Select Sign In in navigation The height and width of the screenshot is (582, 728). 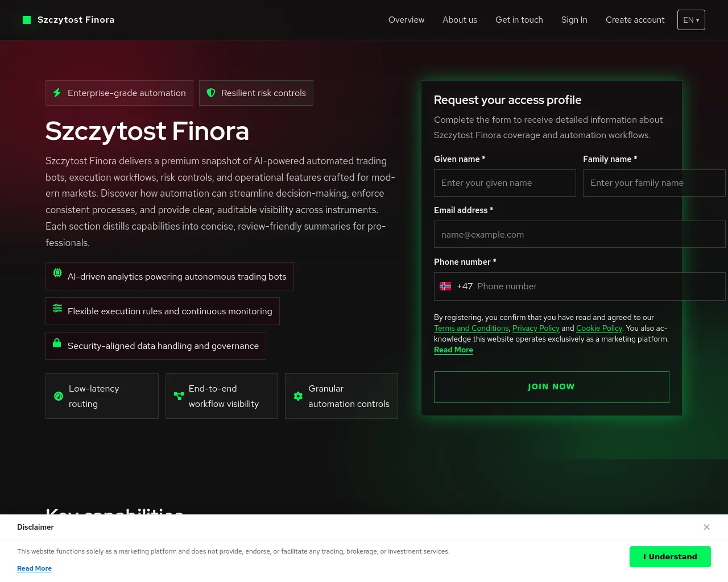tap(574, 20)
